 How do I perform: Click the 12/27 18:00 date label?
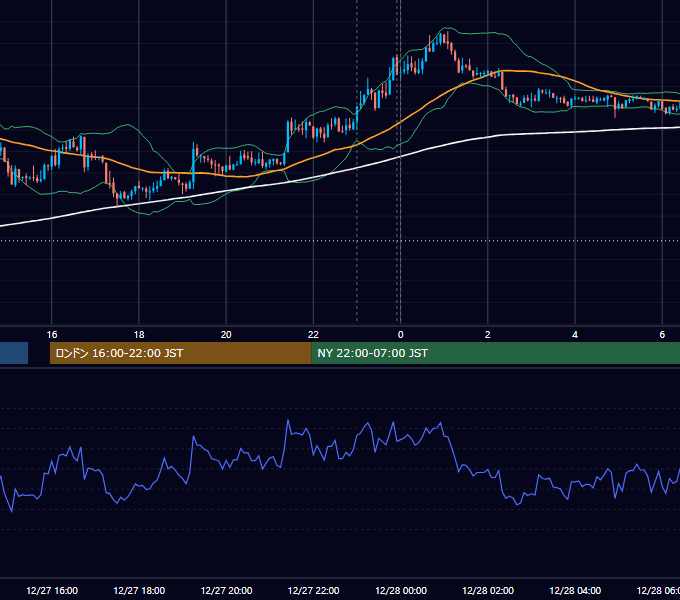coord(139,590)
